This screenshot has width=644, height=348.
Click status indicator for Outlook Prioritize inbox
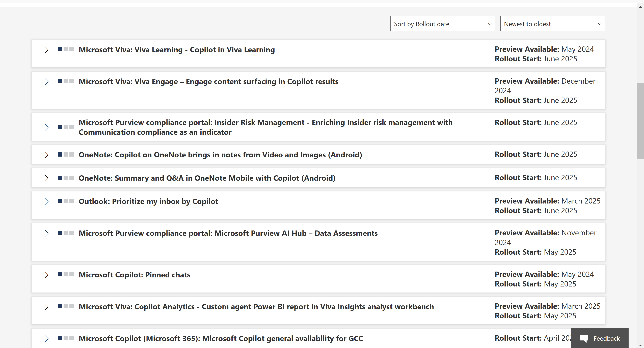click(x=66, y=201)
